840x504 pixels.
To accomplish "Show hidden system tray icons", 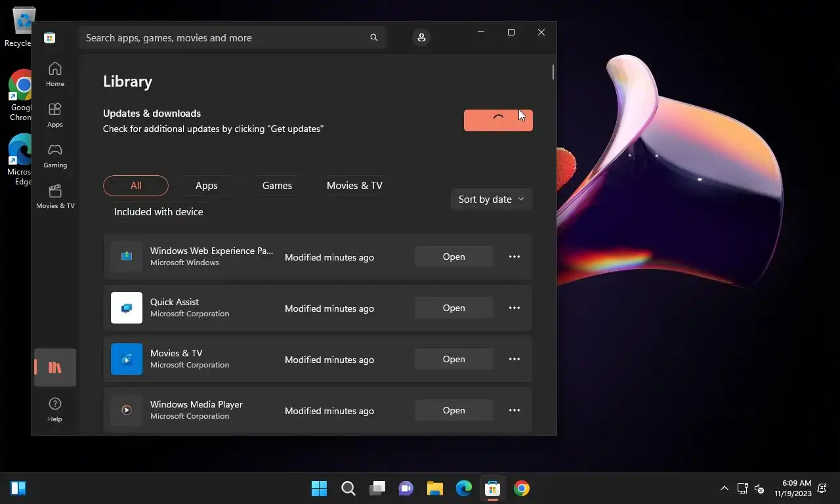I will click(x=724, y=488).
